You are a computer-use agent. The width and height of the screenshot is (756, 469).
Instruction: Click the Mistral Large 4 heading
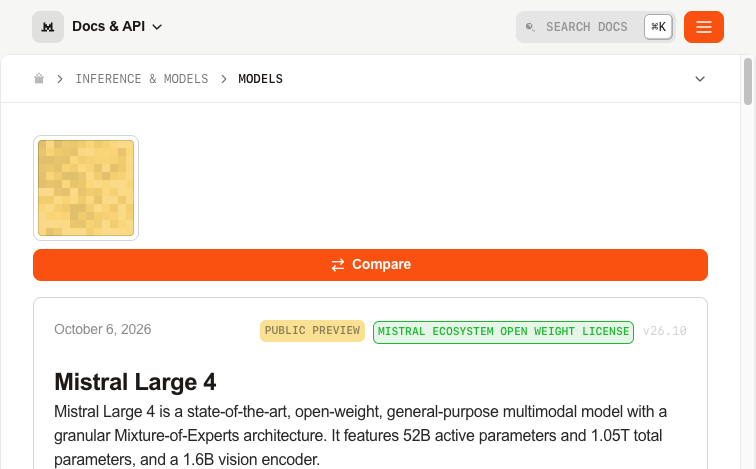click(135, 382)
